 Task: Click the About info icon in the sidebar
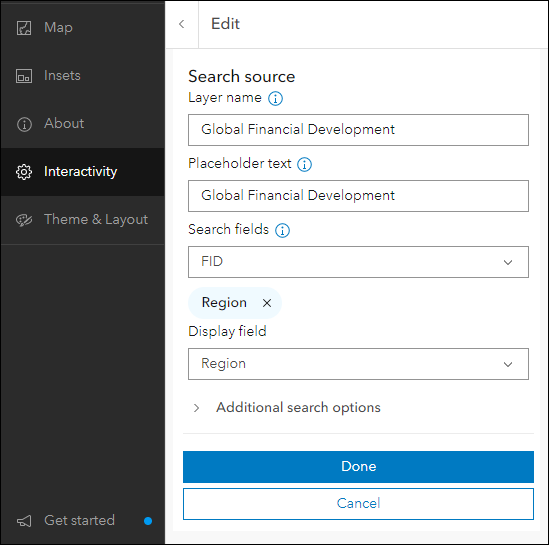24,124
